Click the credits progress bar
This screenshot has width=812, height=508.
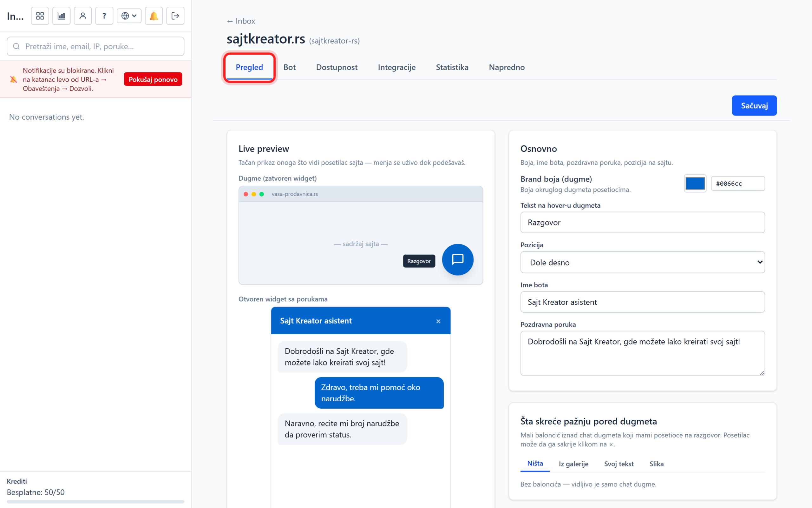(x=95, y=502)
